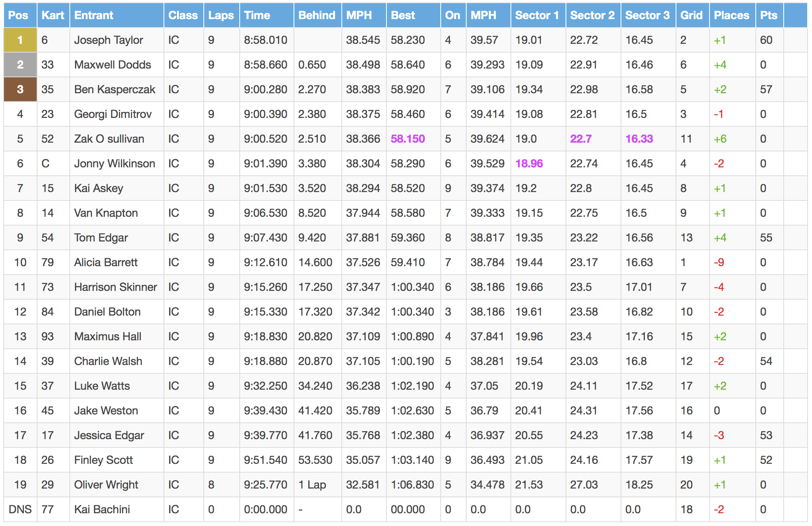The image size is (812, 526).
Task: Click the Behind value 0.650
Action: point(312,65)
